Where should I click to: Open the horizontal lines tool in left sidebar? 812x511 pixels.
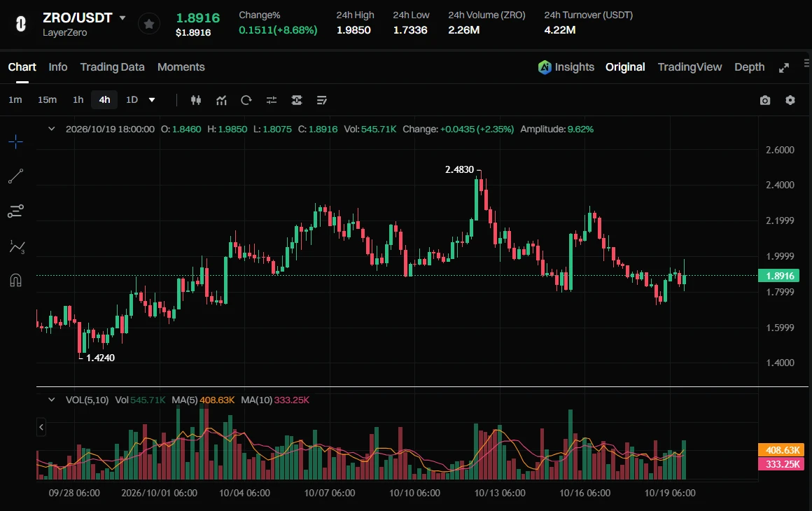point(15,211)
